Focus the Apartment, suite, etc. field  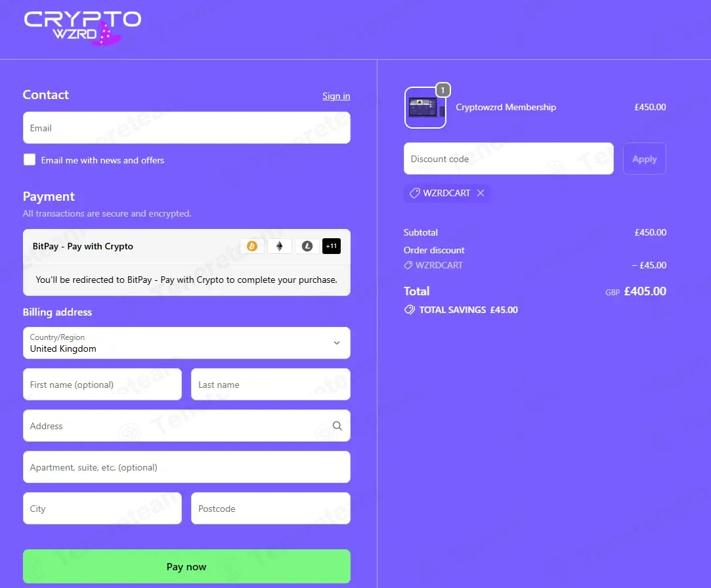(186, 467)
